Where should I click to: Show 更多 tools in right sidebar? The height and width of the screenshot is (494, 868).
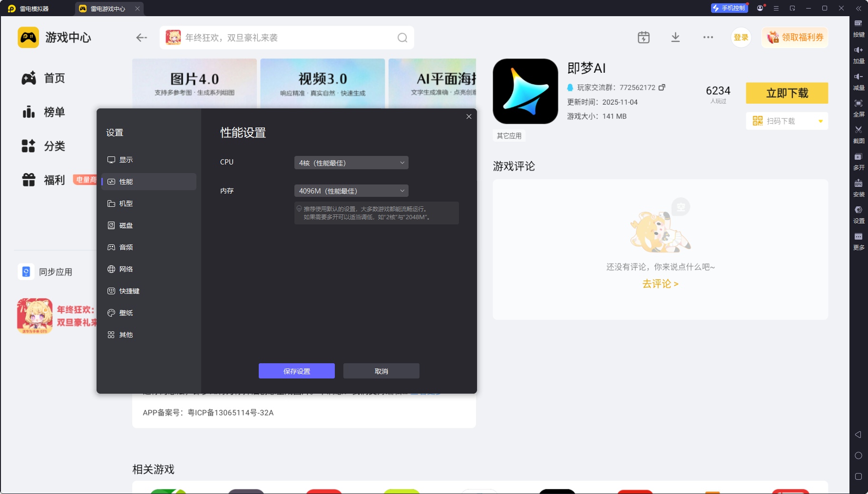coord(858,241)
